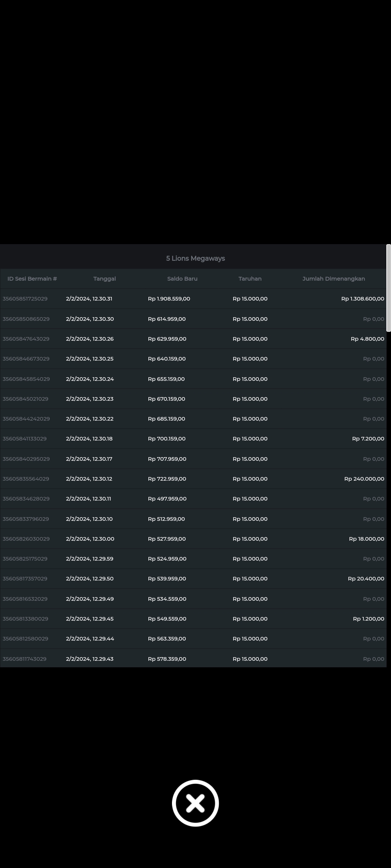Open session ID 35605835564029

[26, 479]
